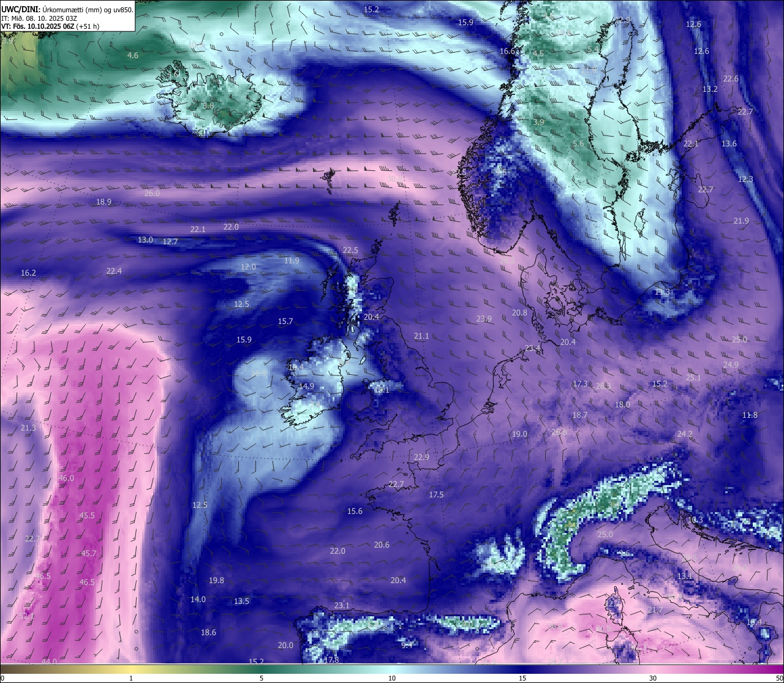Click the 16.6 value off the Norwegian coast

click(507, 51)
